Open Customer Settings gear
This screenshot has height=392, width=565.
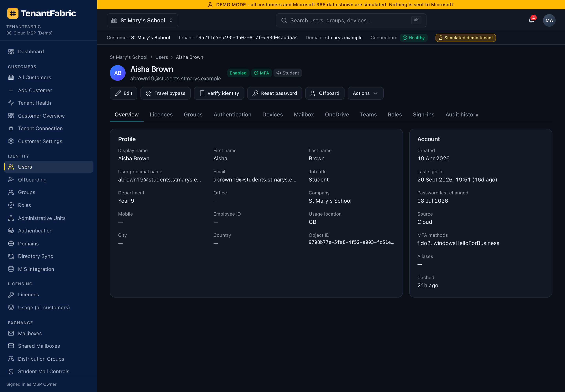pos(11,141)
